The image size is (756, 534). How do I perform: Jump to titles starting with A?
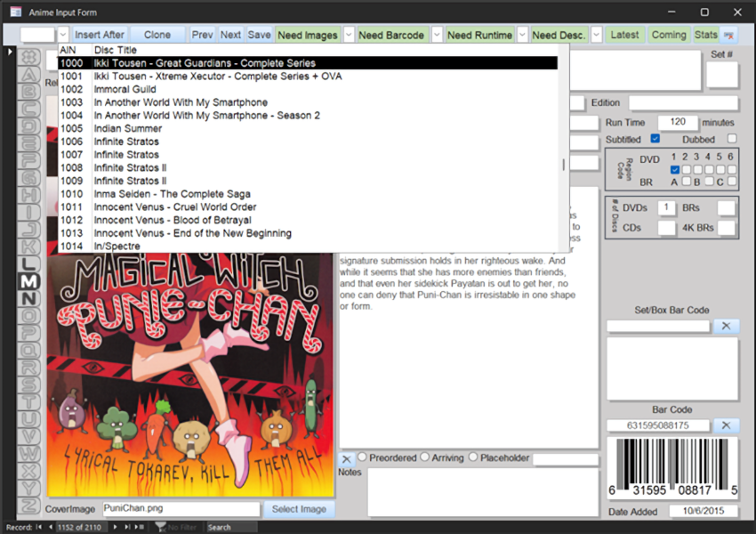click(28, 74)
